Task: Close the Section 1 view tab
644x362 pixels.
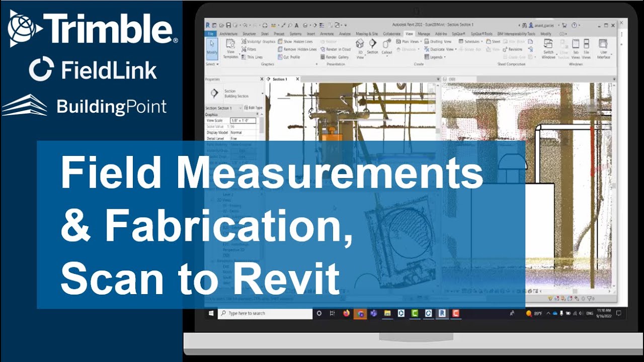Action: (x=297, y=79)
